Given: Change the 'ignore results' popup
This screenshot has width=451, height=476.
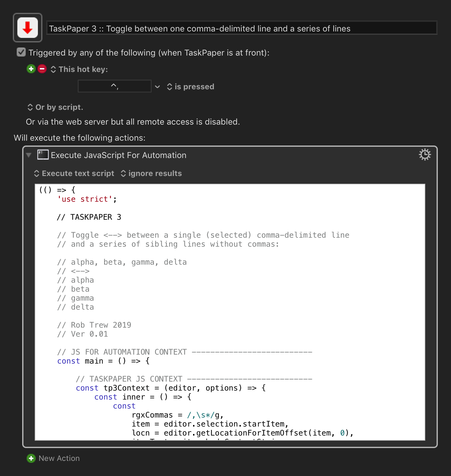Looking at the screenshot, I should [x=151, y=173].
